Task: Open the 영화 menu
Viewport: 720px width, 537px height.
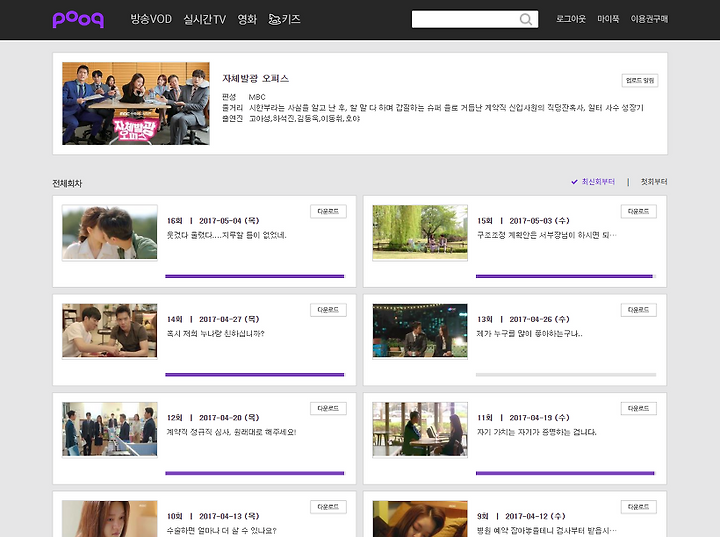Action: [247, 19]
